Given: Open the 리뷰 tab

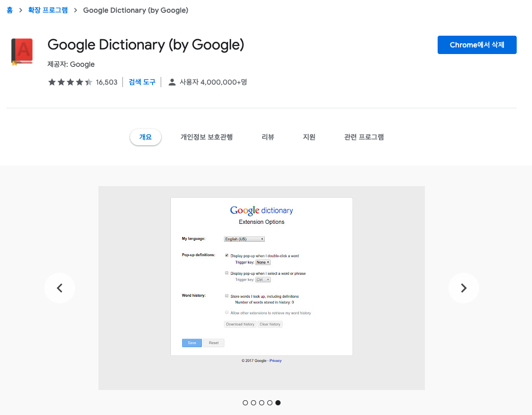Looking at the screenshot, I should coord(268,137).
